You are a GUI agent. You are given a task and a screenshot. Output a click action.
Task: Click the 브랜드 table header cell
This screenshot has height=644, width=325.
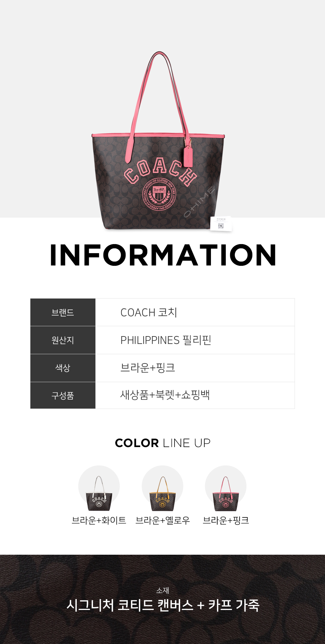point(63,312)
